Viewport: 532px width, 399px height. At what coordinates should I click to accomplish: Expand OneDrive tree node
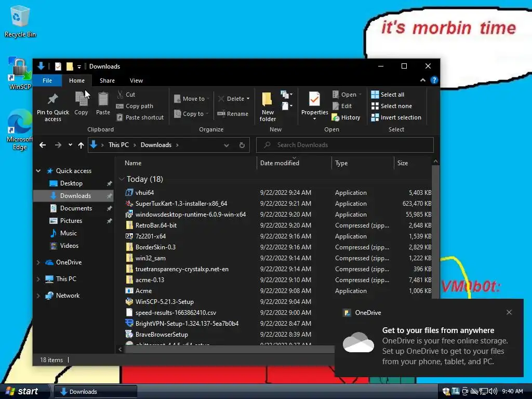(38, 262)
